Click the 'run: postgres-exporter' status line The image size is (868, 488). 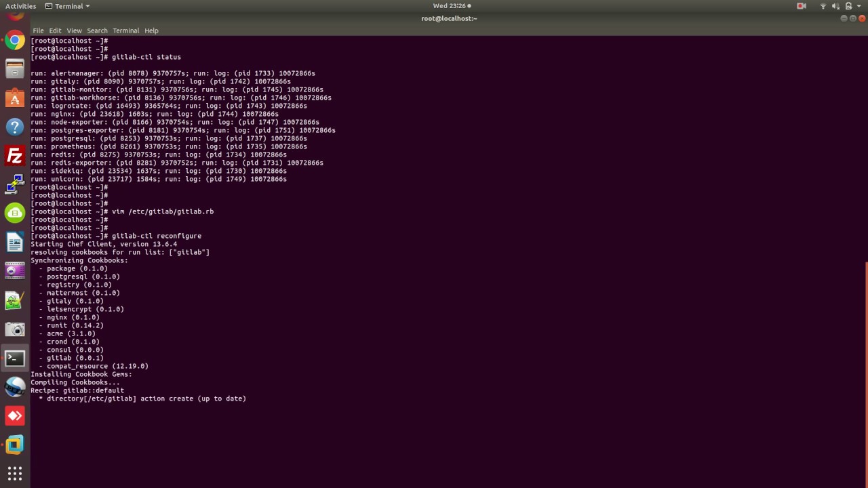[x=183, y=130]
